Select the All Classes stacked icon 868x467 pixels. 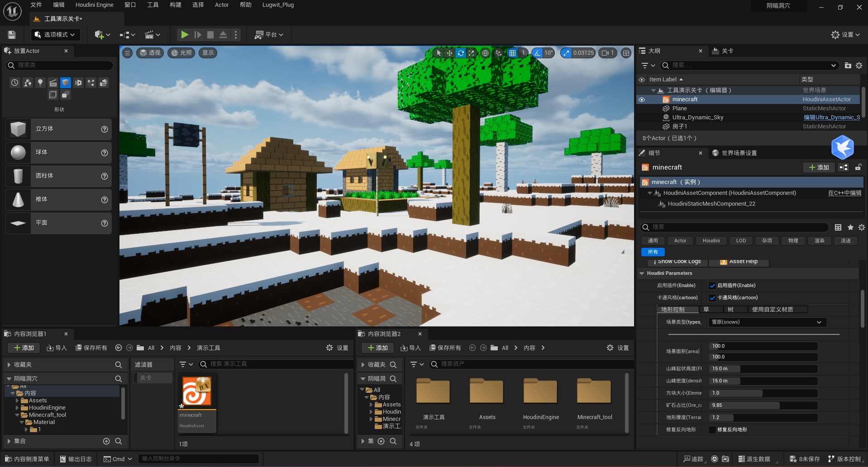(x=66, y=94)
